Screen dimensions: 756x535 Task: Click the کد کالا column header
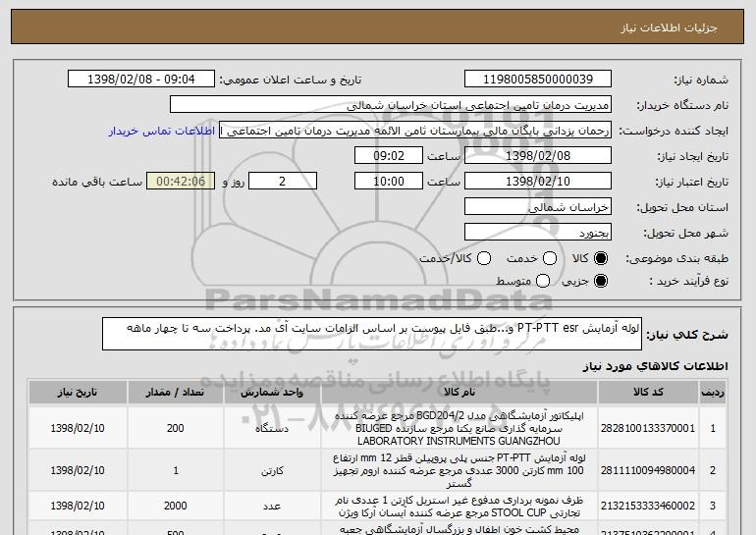[x=648, y=393]
